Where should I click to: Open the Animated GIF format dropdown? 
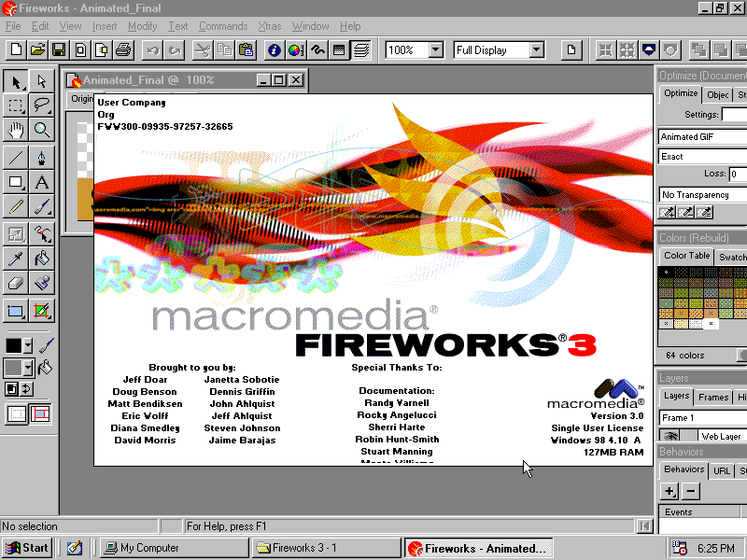tap(703, 136)
